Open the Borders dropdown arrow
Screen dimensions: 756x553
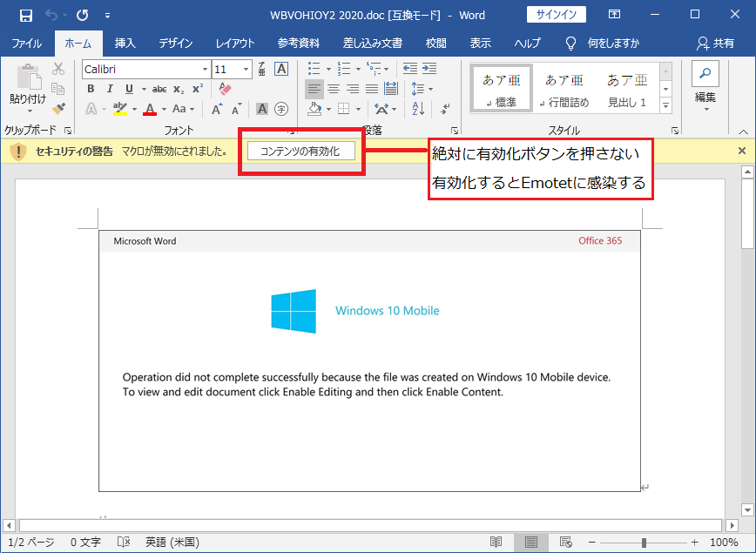click(x=358, y=110)
